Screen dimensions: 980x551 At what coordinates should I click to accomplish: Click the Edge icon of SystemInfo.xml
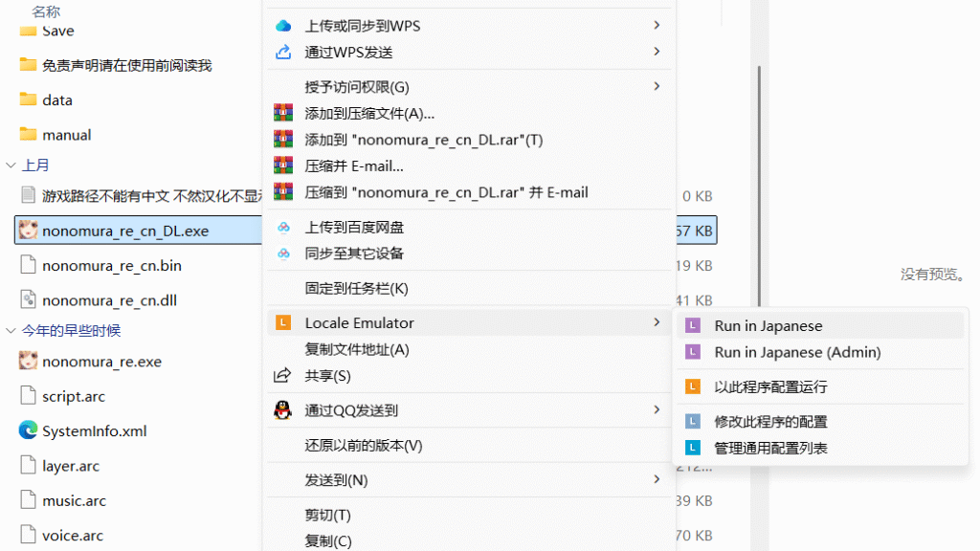coord(28,430)
